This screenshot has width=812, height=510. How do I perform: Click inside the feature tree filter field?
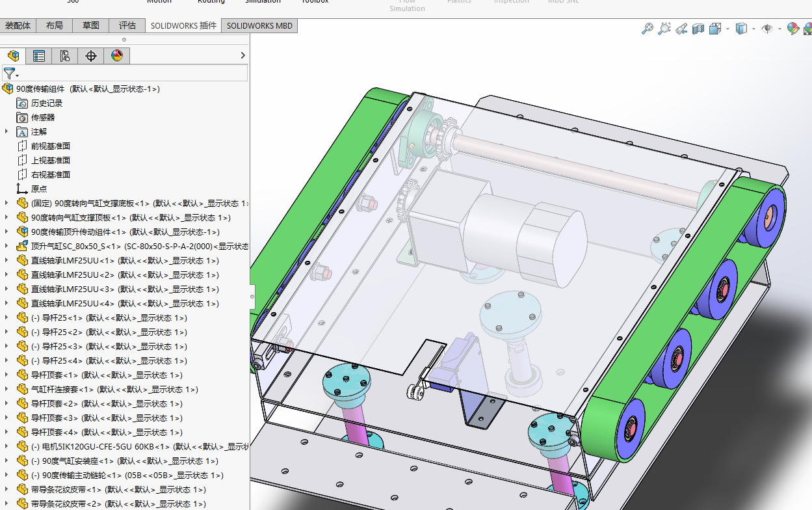125,74
